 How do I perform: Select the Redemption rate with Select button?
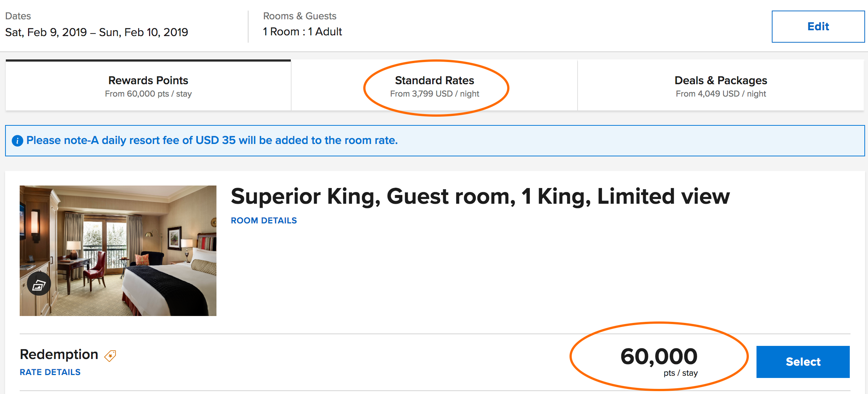point(803,362)
